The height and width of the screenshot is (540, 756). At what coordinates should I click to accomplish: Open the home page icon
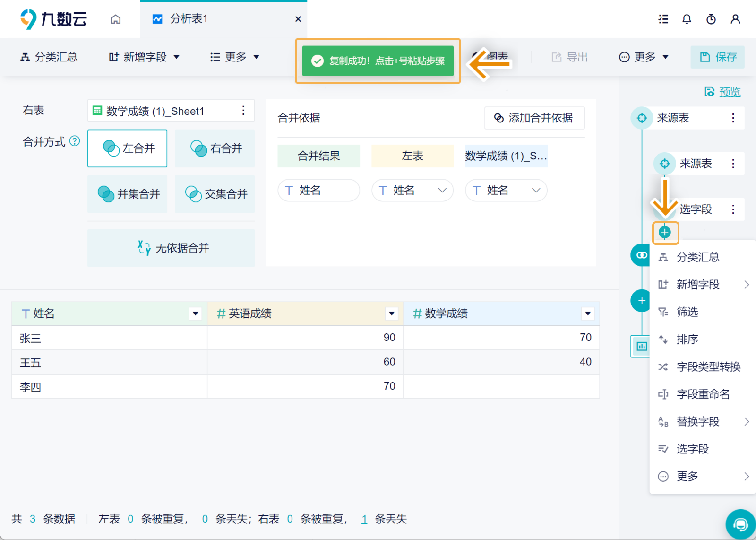[x=116, y=19]
